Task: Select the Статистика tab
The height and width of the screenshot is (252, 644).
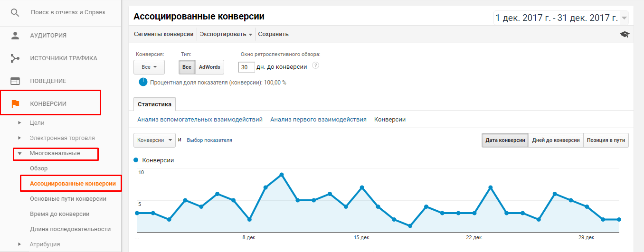Action: click(155, 104)
